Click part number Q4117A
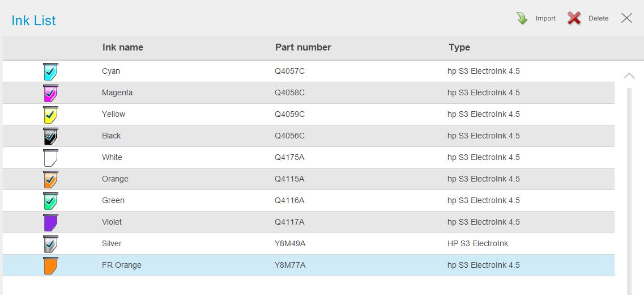Viewport: 644px width, 295px height. [x=289, y=222]
